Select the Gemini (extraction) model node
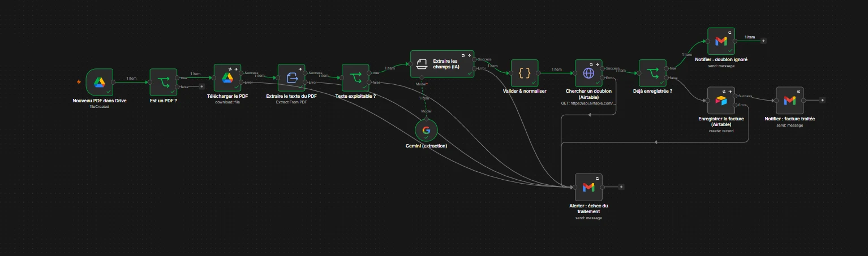The width and height of the screenshot is (868, 256). (x=427, y=130)
